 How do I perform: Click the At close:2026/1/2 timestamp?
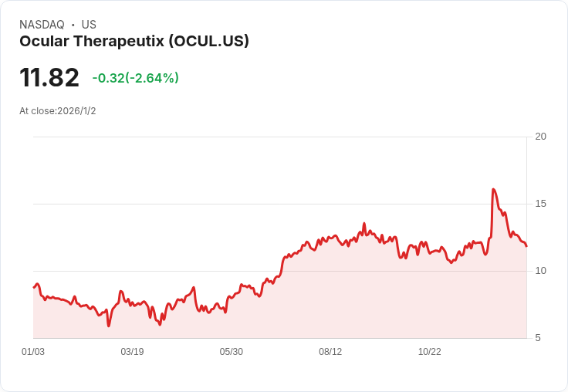[x=58, y=111]
